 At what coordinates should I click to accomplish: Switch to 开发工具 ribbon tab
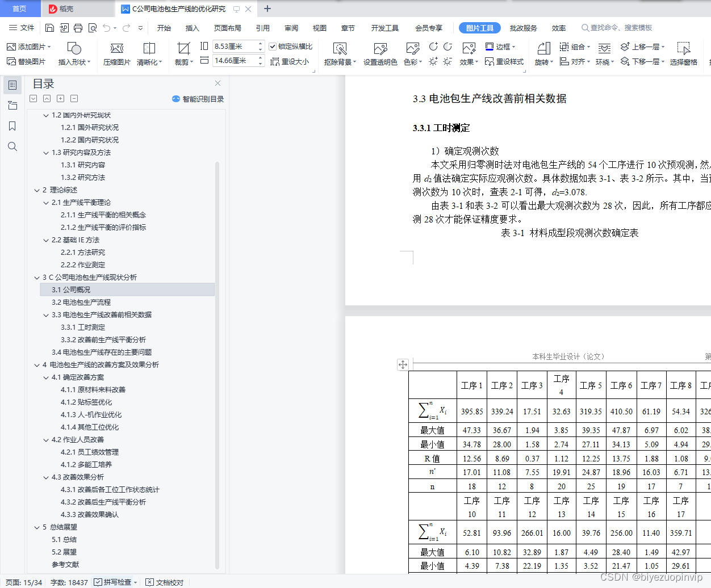tap(385, 28)
